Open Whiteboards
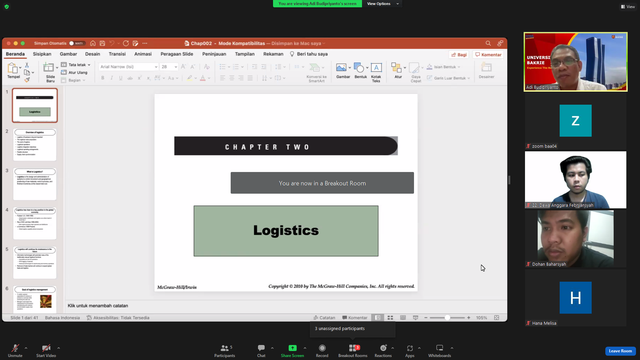Image resolution: width=640 pixels, height=360 pixels. pyautogui.click(x=440, y=350)
